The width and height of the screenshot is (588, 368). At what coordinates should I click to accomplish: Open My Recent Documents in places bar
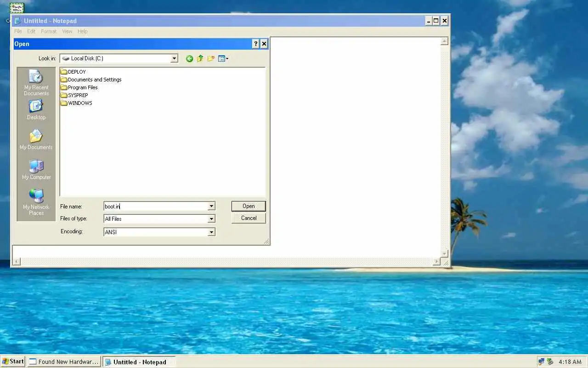click(36, 83)
